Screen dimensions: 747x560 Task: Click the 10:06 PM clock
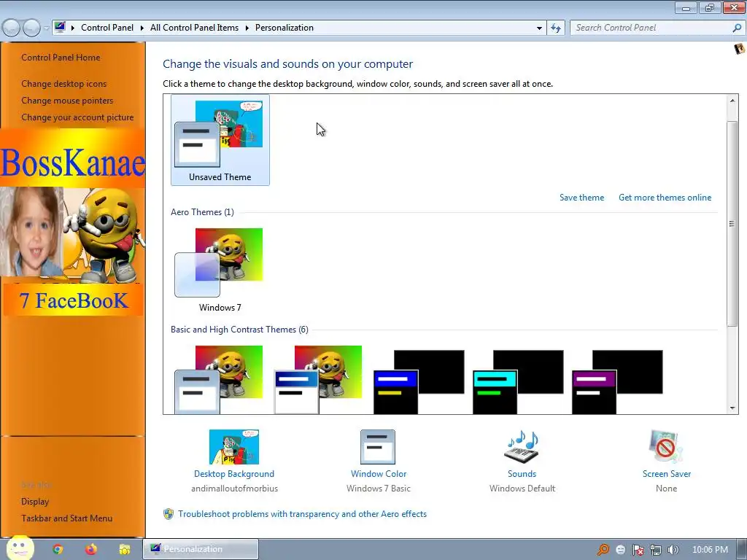[x=710, y=550]
